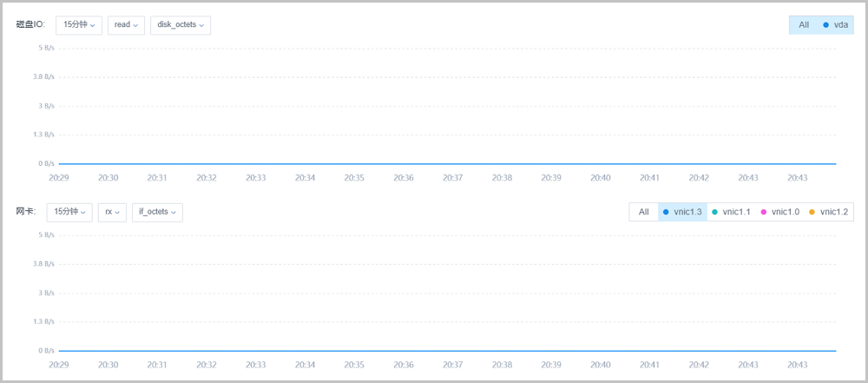Click the 20:40 label on the network chart
This screenshot has width=868, height=383.
click(x=601, y=365)
